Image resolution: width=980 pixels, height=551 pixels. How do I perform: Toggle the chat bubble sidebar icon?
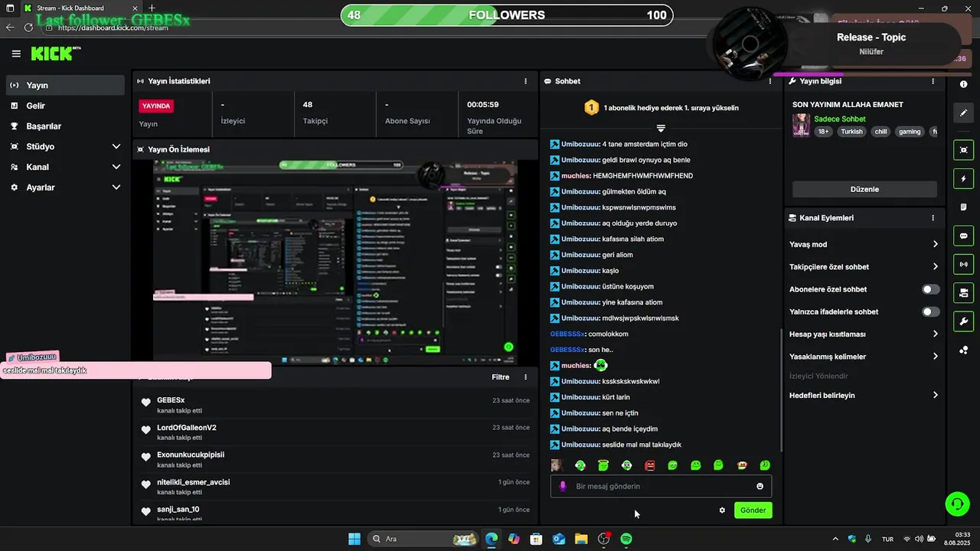point(963,236)
